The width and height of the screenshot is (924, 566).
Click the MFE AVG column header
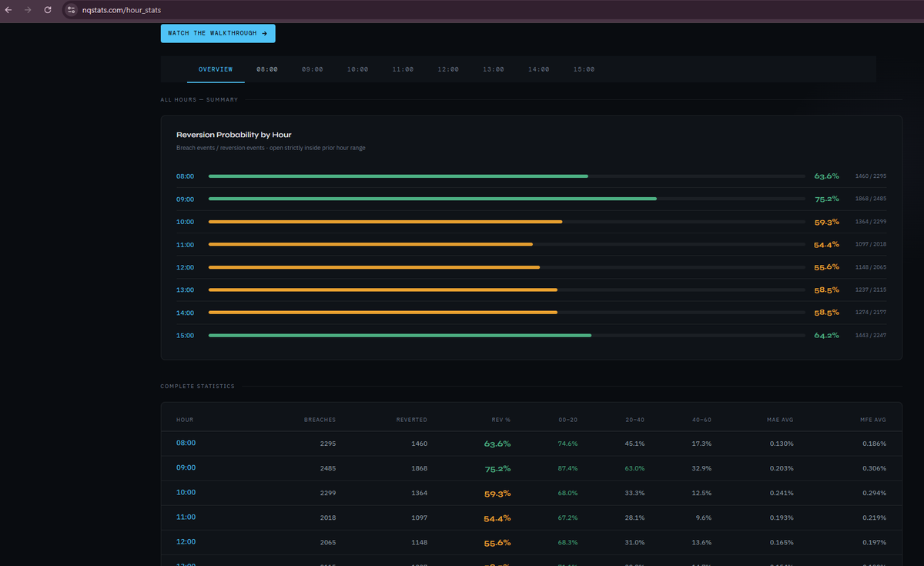point(873,420)
